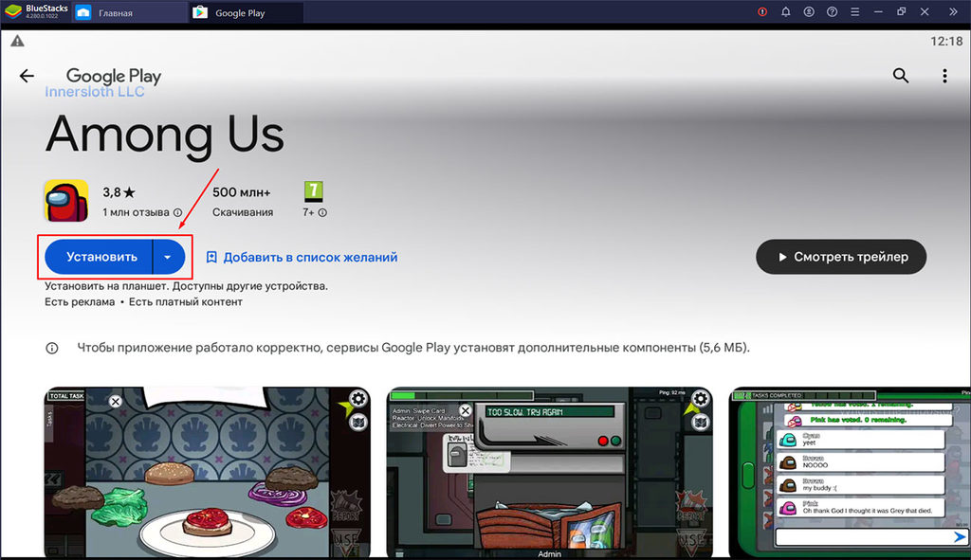The width and height of the screenshot is (971, 560).
Task: Open Google Play search
Action: (x=901, y=76)
